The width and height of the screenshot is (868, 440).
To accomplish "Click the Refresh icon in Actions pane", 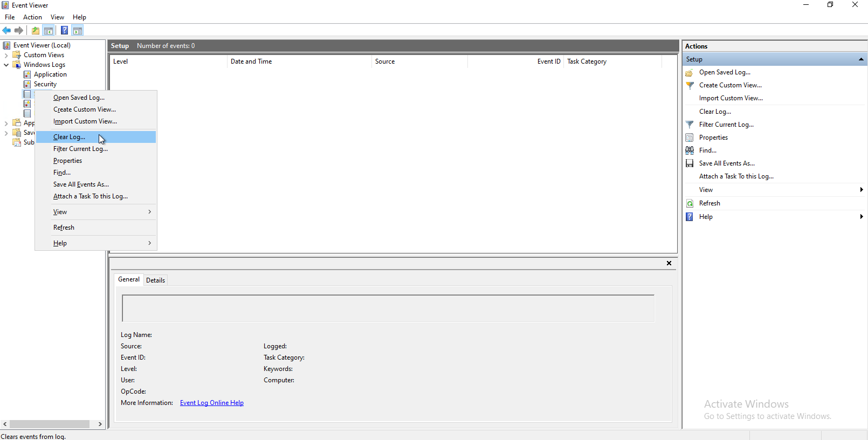I will click(690, 203).
